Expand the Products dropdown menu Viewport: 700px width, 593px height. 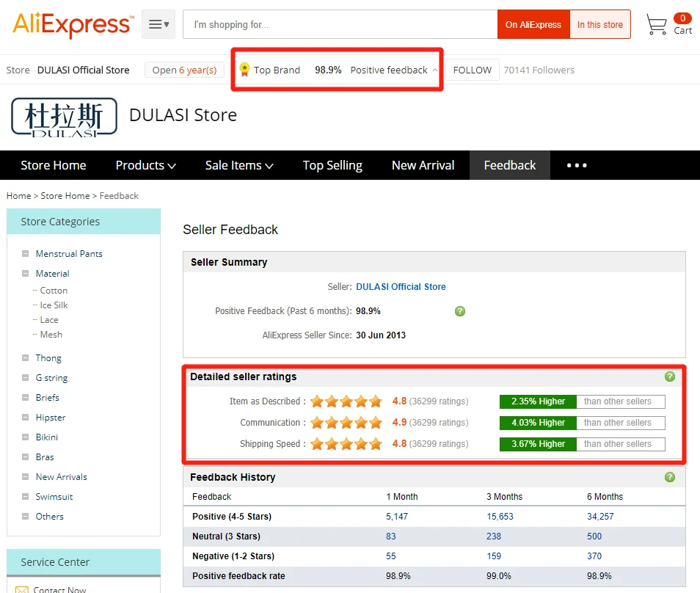(x=145, y=165)
